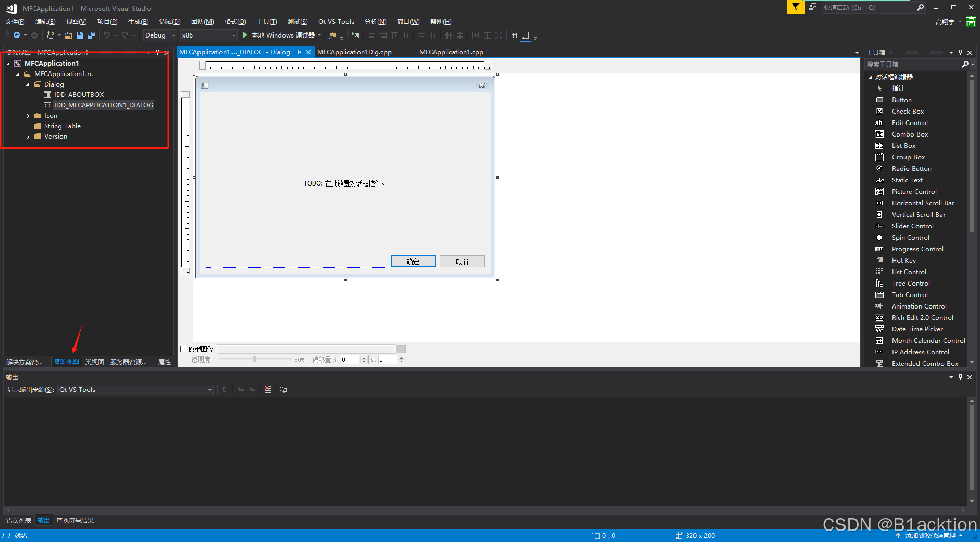
Task: Switch to the MFCApplication1Dlg.cpp tab
Action: click(354, 52)
